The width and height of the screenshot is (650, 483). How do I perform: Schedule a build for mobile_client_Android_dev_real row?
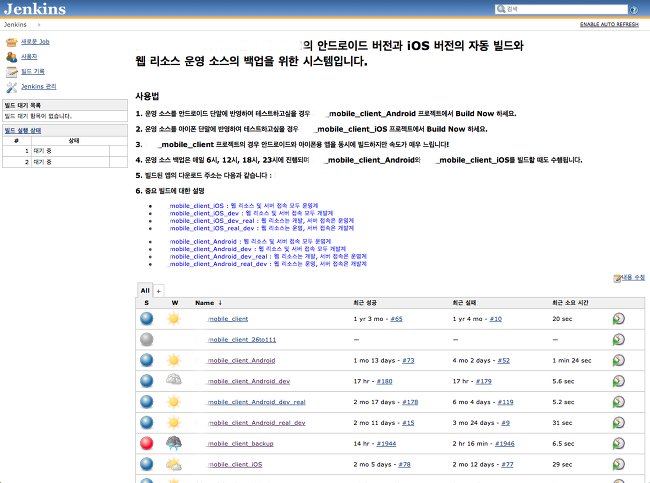(x=618, y=402)
